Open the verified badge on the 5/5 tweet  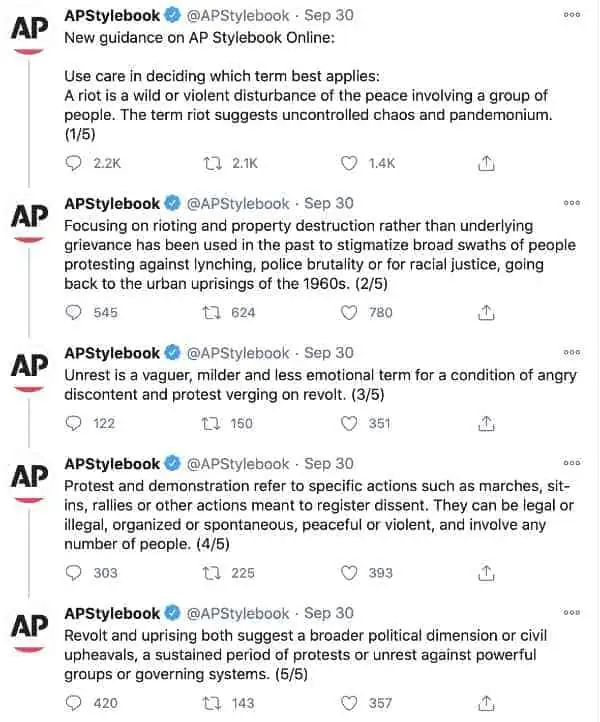click(173, 613)
